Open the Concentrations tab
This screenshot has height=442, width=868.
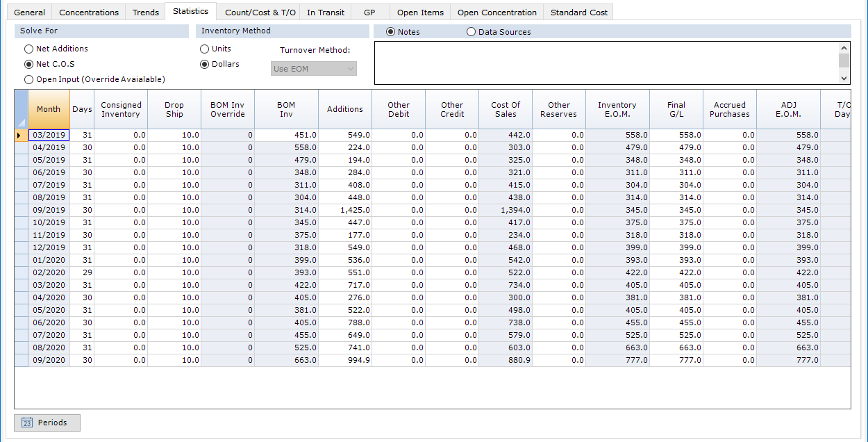(88, 12)
